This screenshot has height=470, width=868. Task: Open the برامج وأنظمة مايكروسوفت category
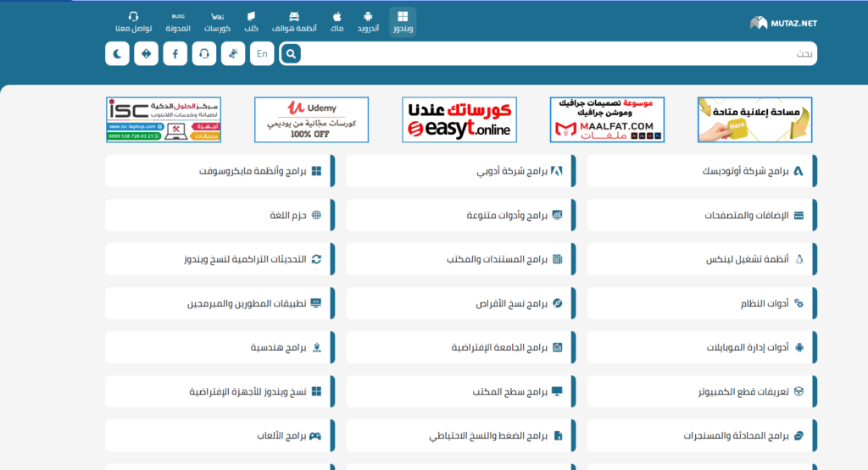pyautogui.click(x=220, y=171)
